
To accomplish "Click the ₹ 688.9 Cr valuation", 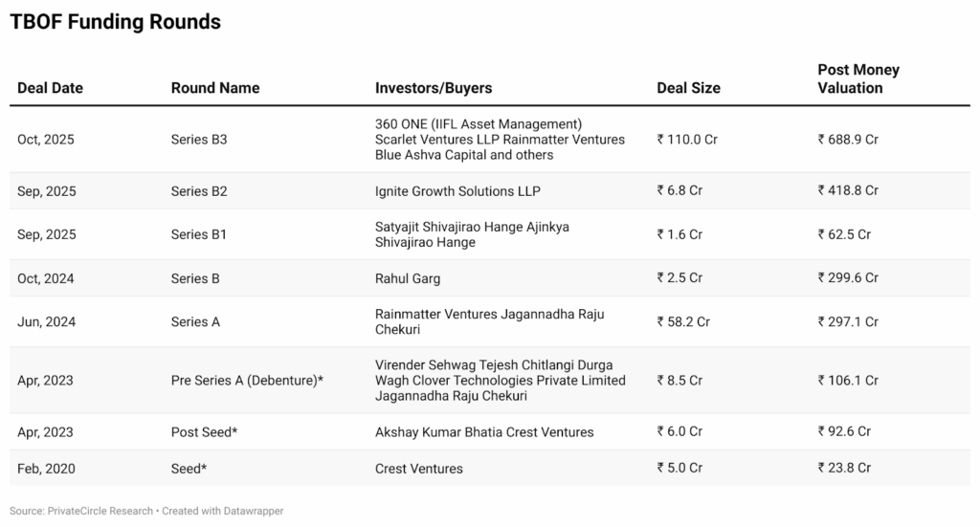I will pyautogui.click(x=848, y=140).
